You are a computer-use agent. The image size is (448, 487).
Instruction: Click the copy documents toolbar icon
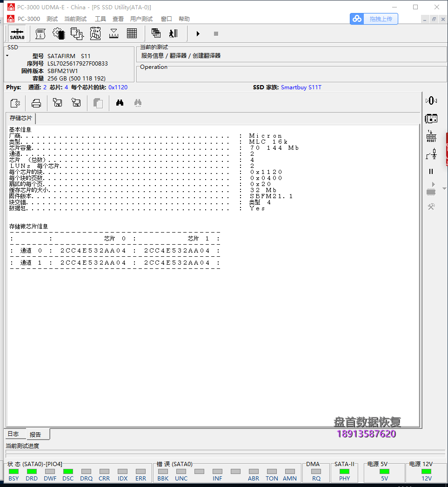(x=77, y=34)
